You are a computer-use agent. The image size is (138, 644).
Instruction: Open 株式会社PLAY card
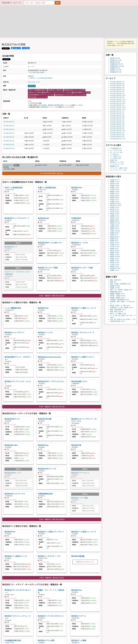(43, 218)
